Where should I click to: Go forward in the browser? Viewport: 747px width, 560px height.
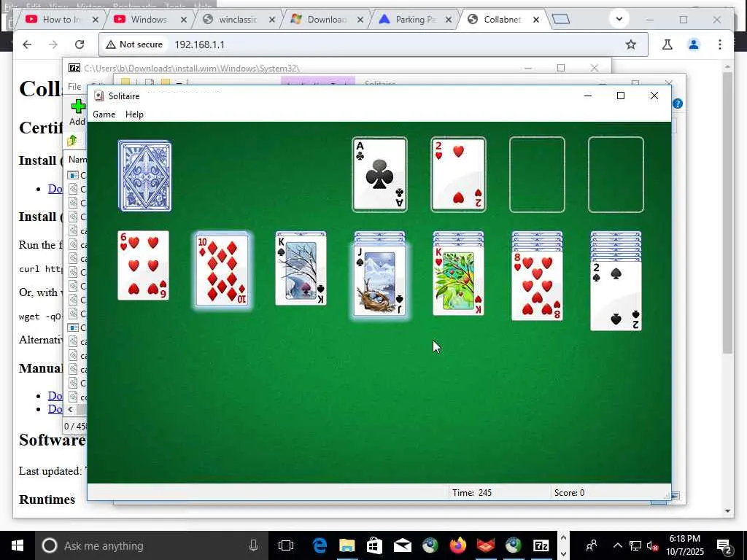pos(53,44)
